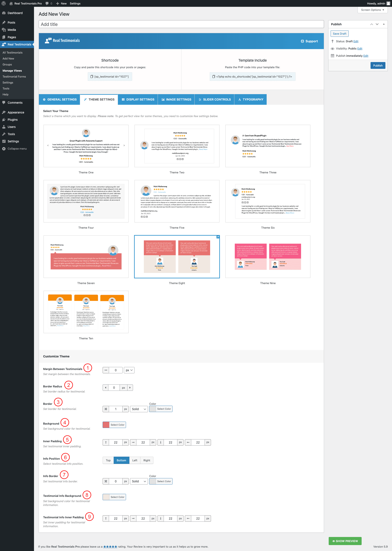Image resolution: width=392 pixels, height=551 pixels.
Task: Set Info Position to Right
Action: pyautogui.click(x=147, y=460)
